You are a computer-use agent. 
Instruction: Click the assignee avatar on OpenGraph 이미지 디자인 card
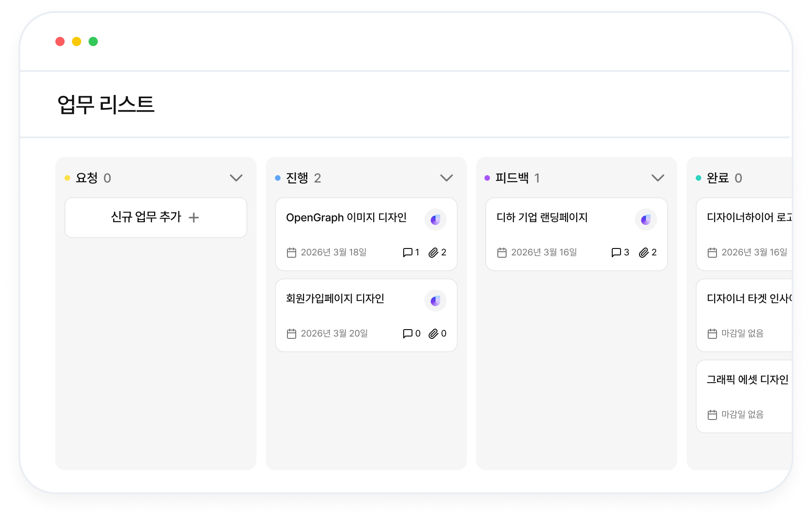[x=436, y=219]
